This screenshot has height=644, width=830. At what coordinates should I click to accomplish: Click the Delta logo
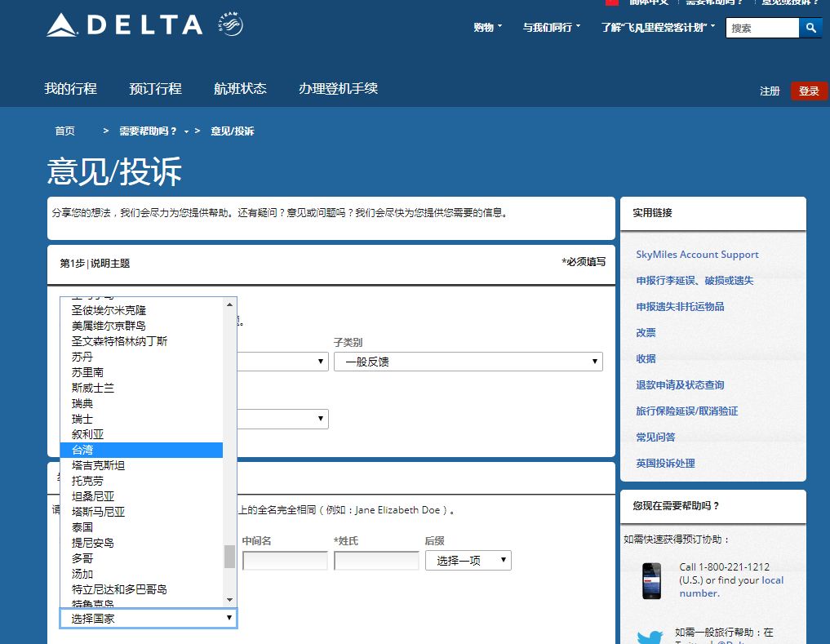click(x=125, y=24)
